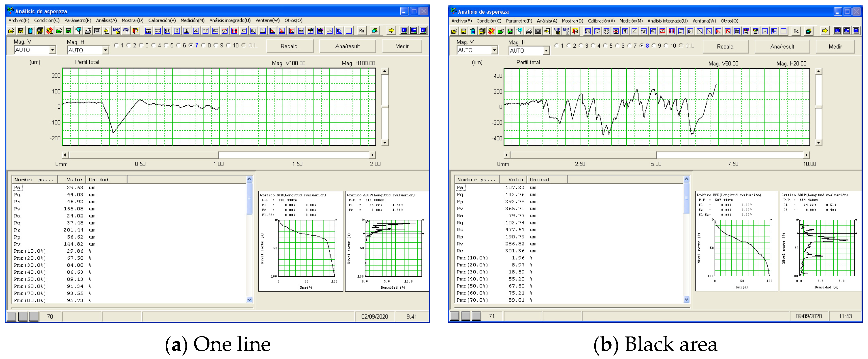Click the ABCD grid icon in right window toolbar
868x359 pixels.
tap(606, 31)
